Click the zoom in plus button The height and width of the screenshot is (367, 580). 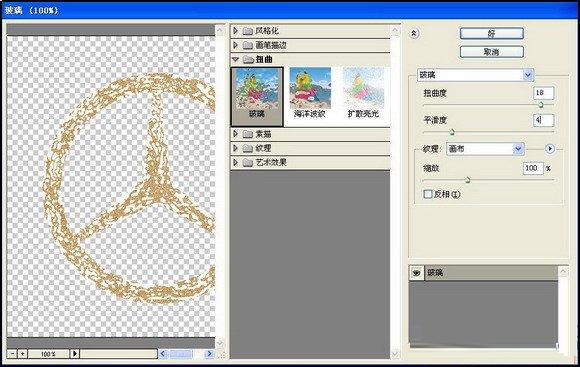coord(22,354)
